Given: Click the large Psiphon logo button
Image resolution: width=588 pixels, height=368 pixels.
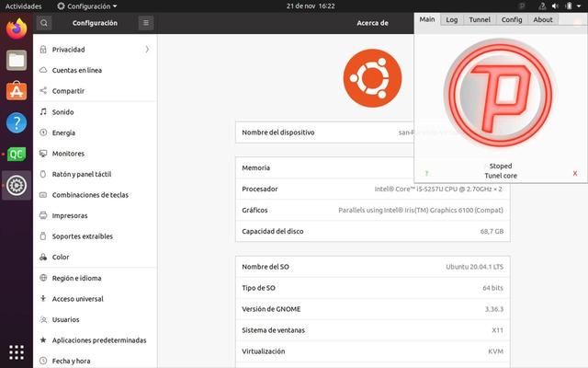Looking at the screenshot, I should point(500,94).
